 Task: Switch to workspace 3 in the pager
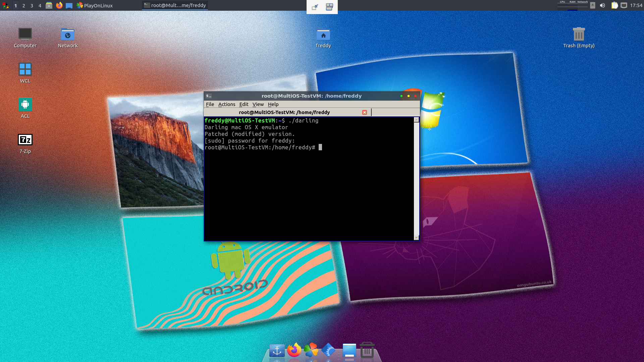(32, 5)
